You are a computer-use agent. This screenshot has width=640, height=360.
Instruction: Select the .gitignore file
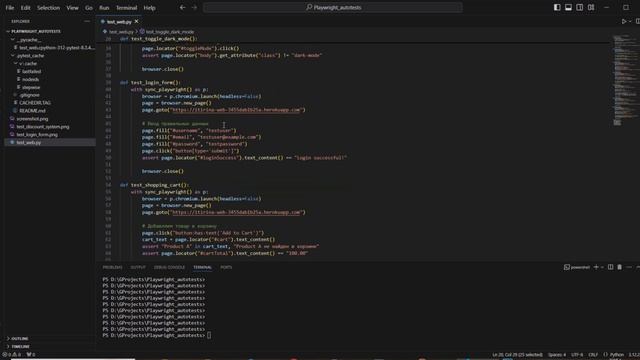tap(29, 95)
